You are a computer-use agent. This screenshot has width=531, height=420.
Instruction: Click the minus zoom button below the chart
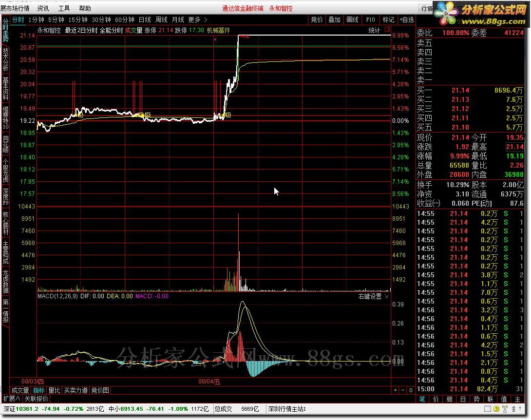pos(403,390)
